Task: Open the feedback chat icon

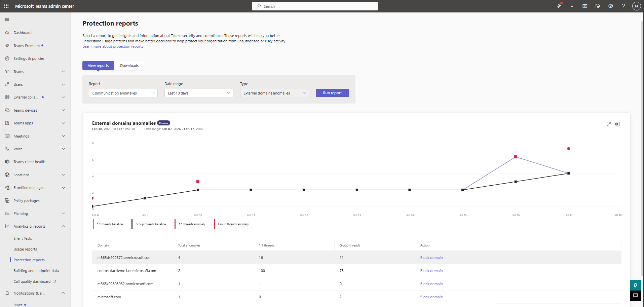Action: pyautogui.click(x=635, y=296)
